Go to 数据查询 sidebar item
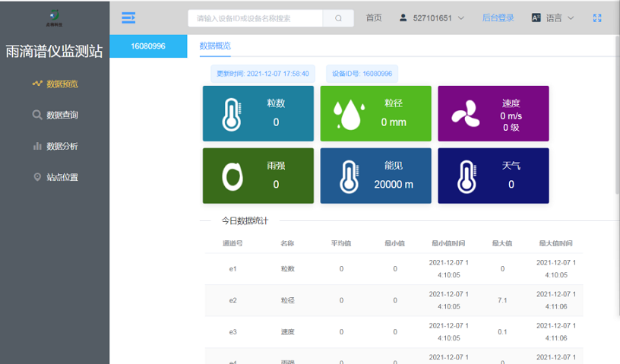 55,116
